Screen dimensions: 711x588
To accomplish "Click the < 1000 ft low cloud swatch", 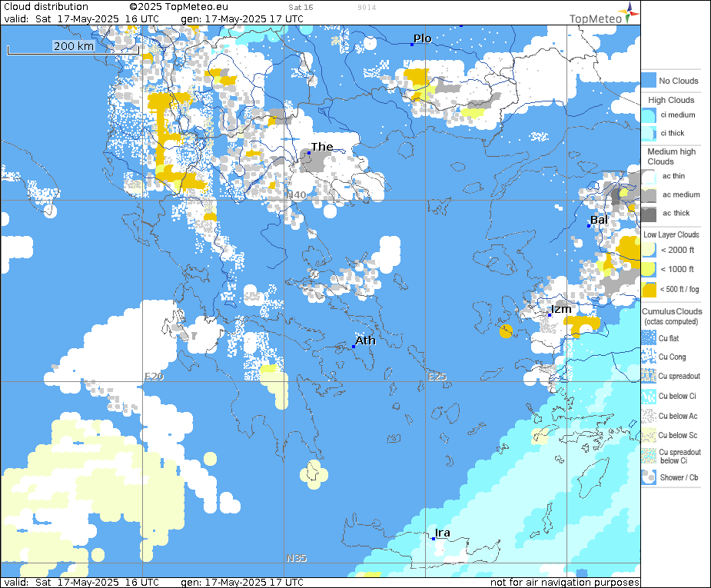I will 649,270.
